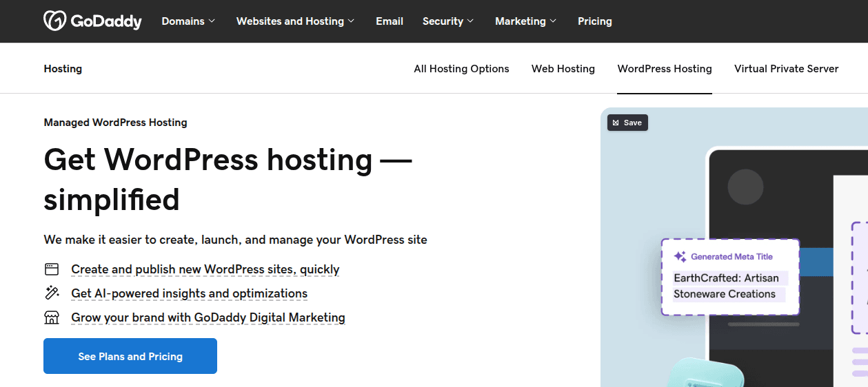Click the storefront icon beside Grow your brand
Screen dimensions: 868x387
(52, 317)
